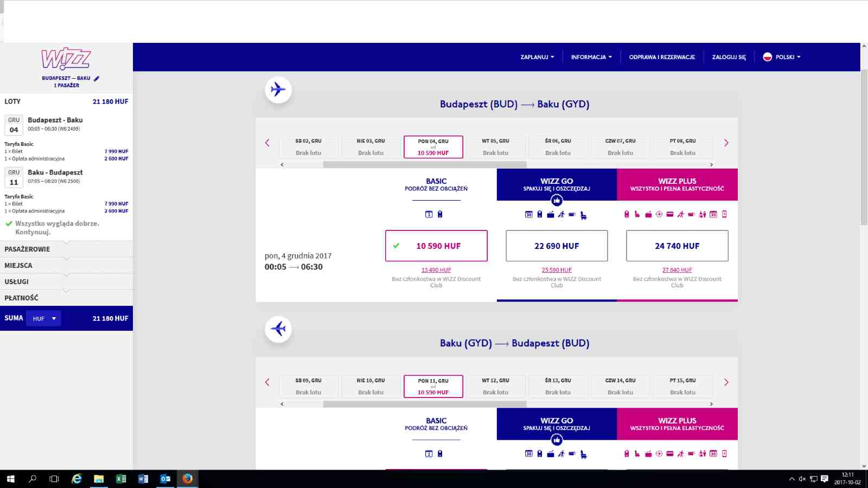868x488 pixels.
Task: Open File Explorer from the taskbar
Action: coord(99,479)
